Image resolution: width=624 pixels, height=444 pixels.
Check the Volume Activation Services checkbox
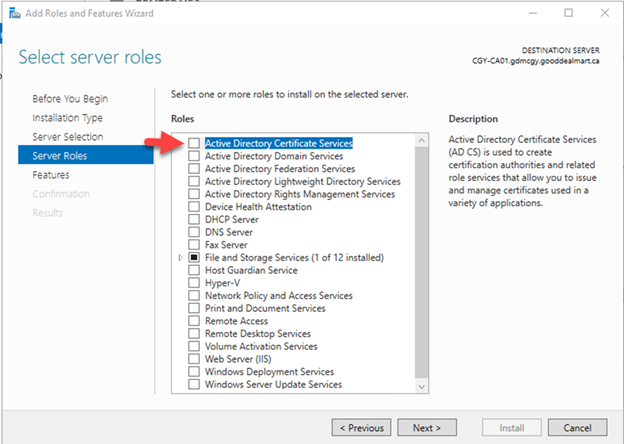click(194, 346)
